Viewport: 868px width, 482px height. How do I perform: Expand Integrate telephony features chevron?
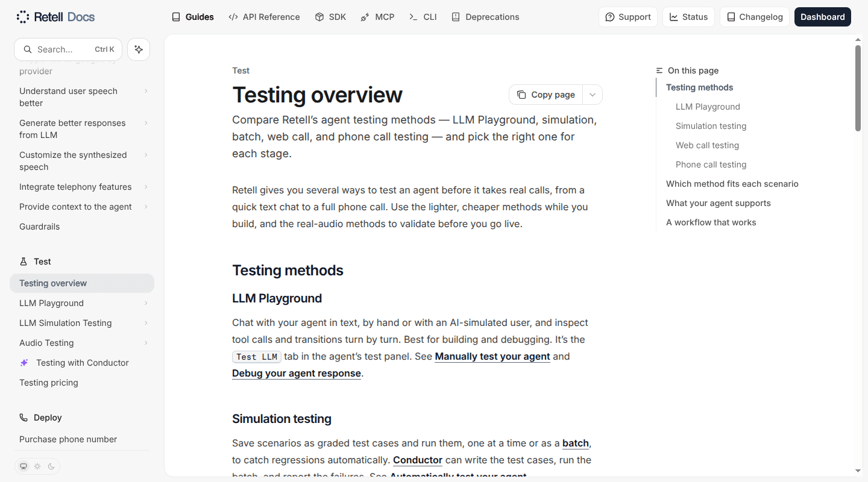[x=146, y=187]
